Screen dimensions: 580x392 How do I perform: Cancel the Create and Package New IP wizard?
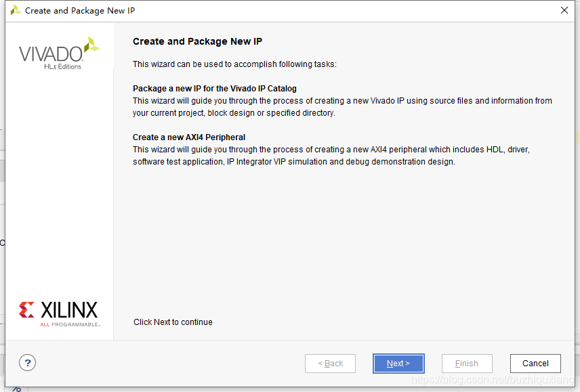(x=535, y=364)
